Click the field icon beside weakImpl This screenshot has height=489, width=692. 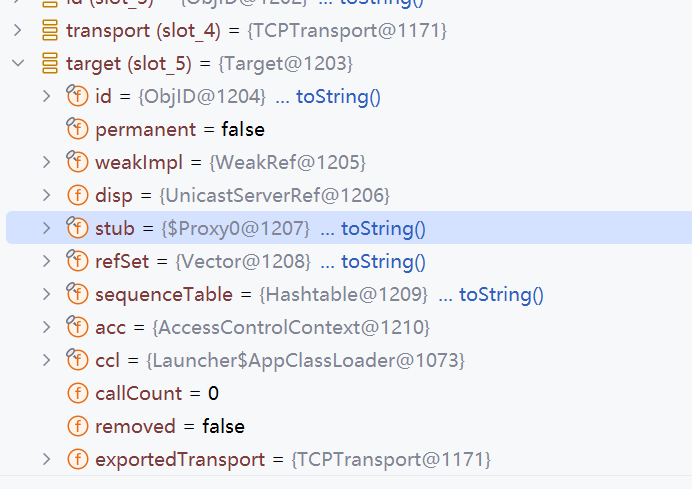click(x=77, y=162)
